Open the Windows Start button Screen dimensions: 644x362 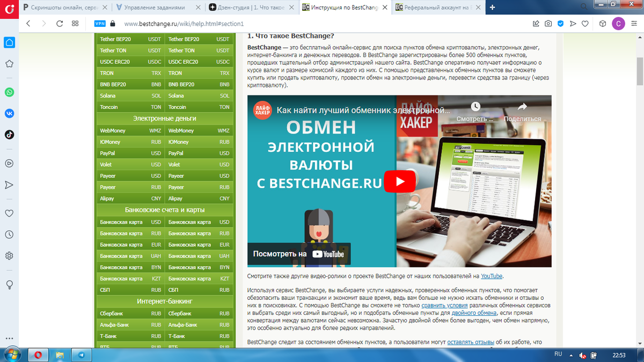pos(12,354)
